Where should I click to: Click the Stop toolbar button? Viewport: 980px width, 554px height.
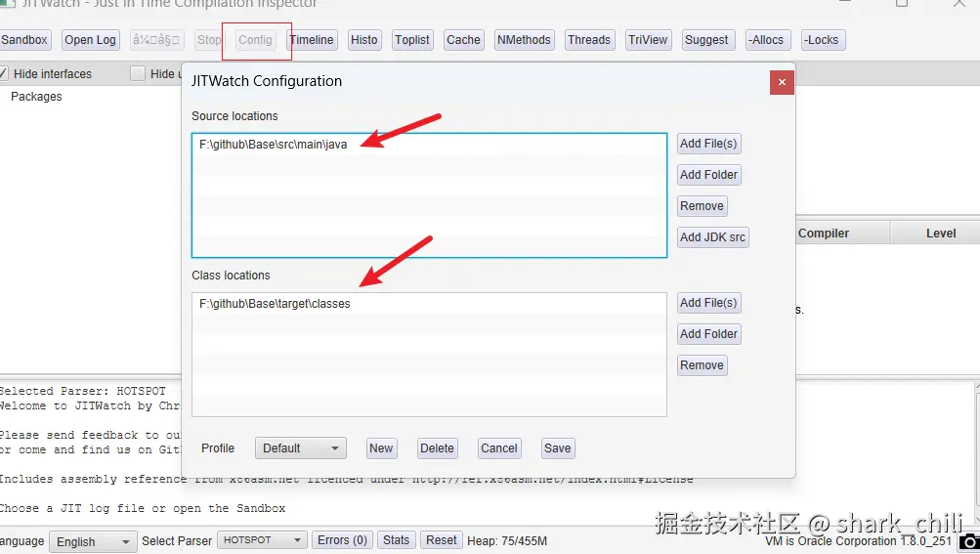pyautogui.click(x=209, y=40)
